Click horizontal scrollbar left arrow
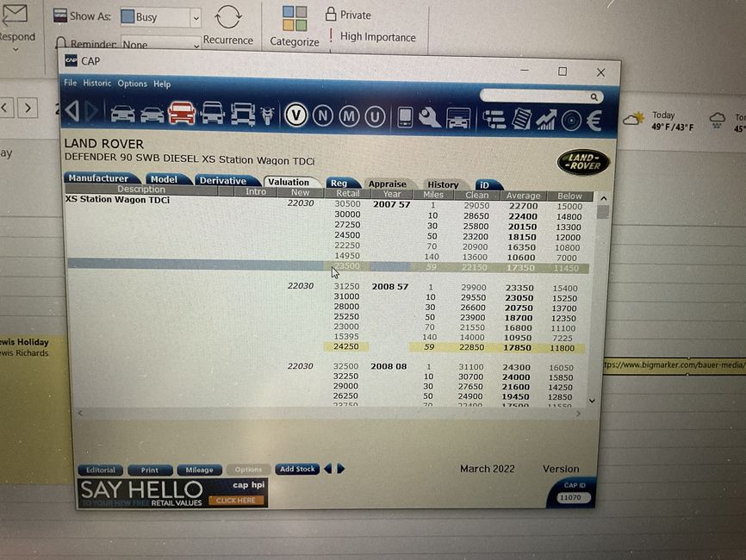This screenshot has height=560, width=746. tap(80, 413)
